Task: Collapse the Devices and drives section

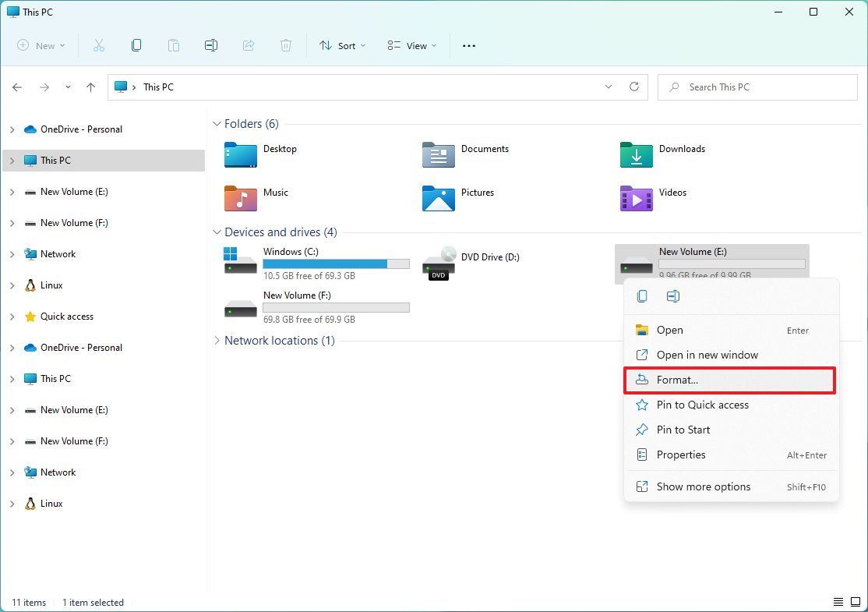Action: tap(217, 232)
